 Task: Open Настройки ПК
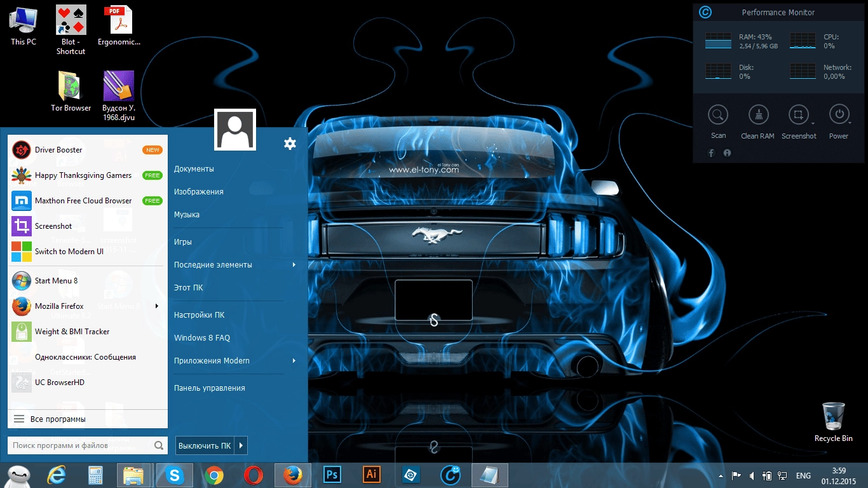200,315
